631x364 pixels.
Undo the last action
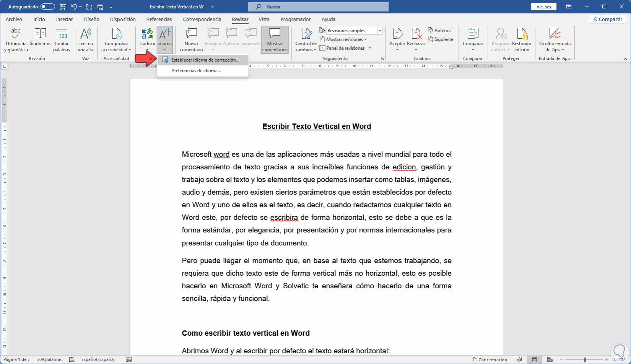(74, 7)
